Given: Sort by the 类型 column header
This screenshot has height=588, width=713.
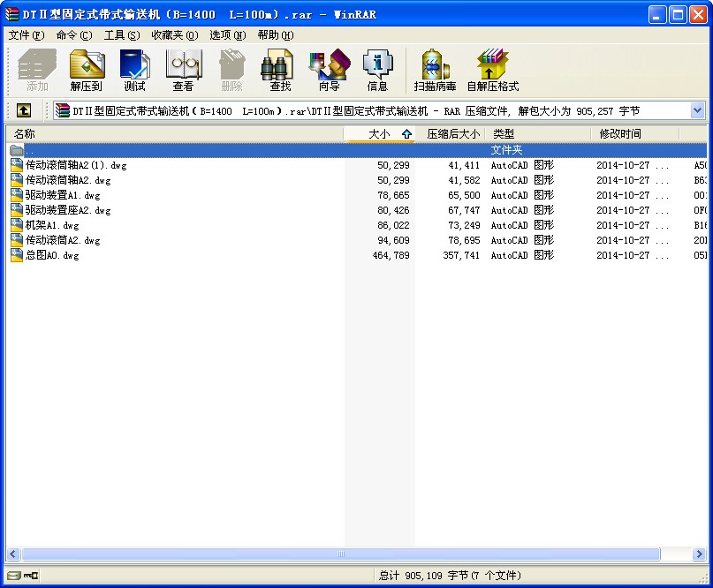Looking at the screenshot, I should point(538,134).
